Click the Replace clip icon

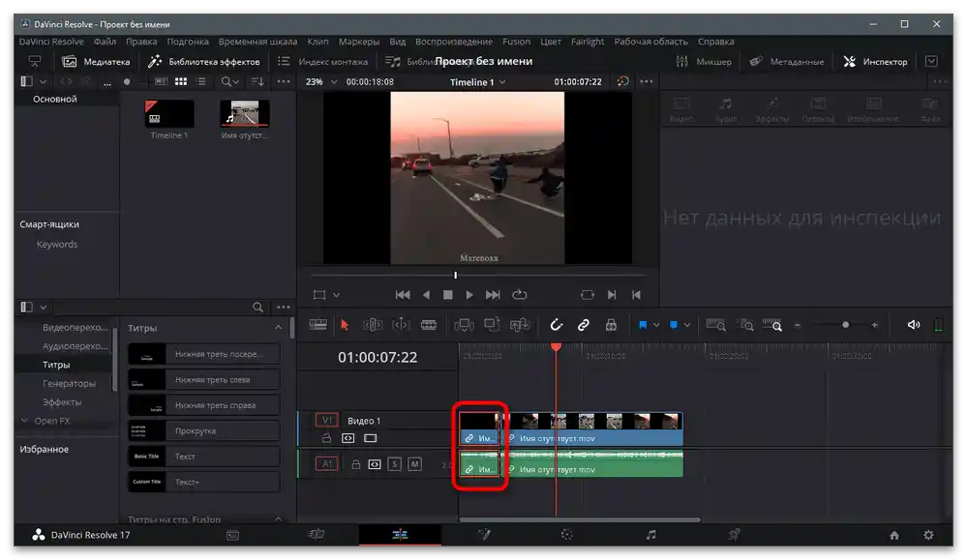point(519,325)
